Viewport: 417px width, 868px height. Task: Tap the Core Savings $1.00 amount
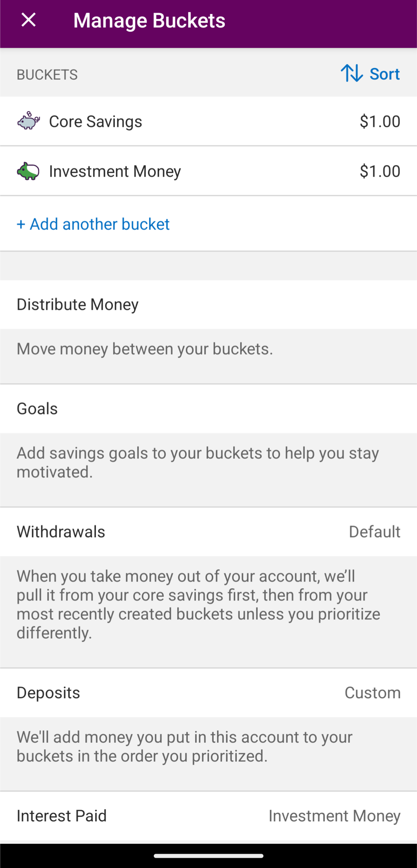tap(380, 121)
